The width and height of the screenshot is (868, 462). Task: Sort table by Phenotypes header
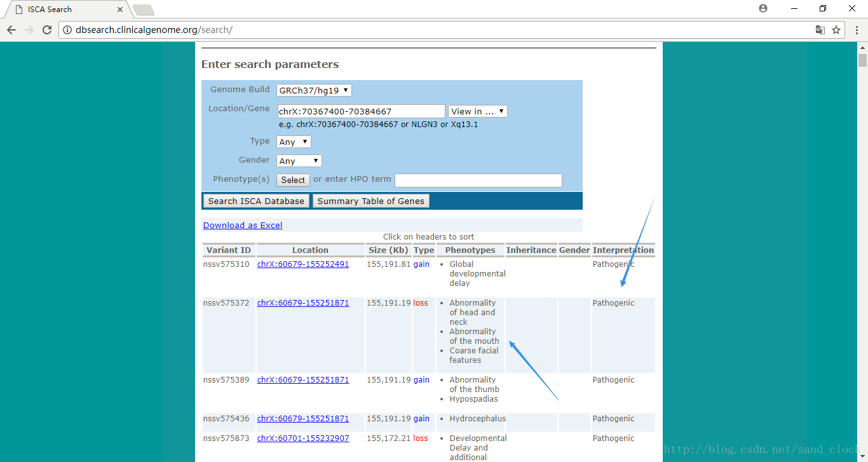point(470,250)
